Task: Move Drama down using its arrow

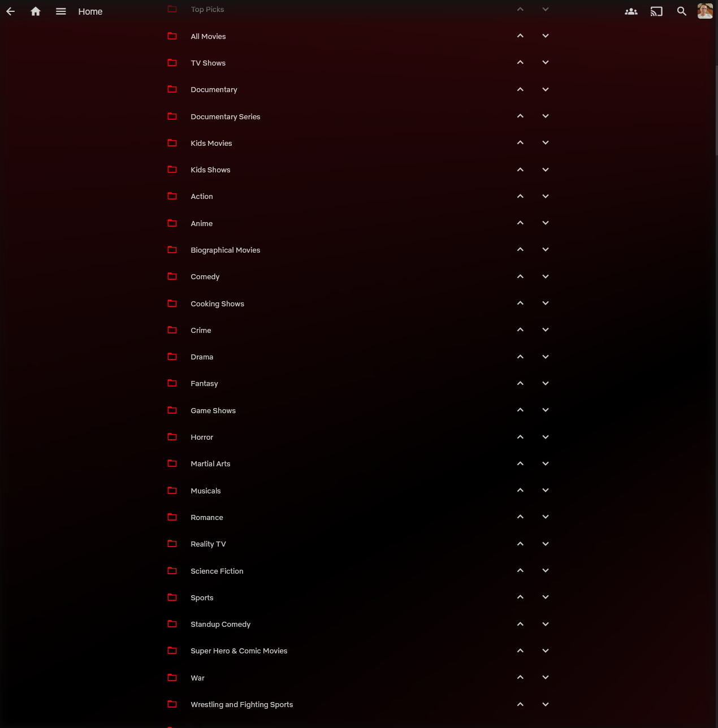Action: tap(546, 357)
